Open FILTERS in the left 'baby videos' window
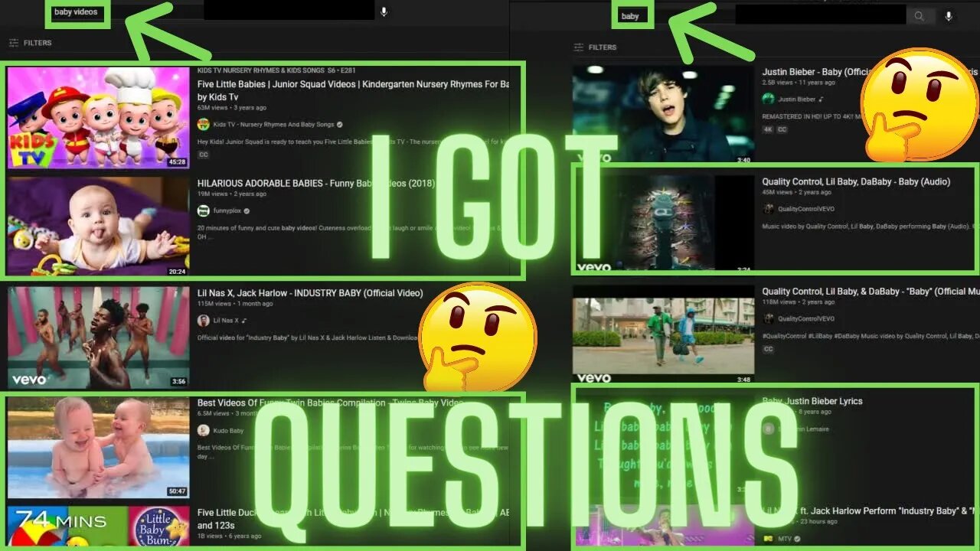The width and height of the screenshot is (980, 551). 30,43
